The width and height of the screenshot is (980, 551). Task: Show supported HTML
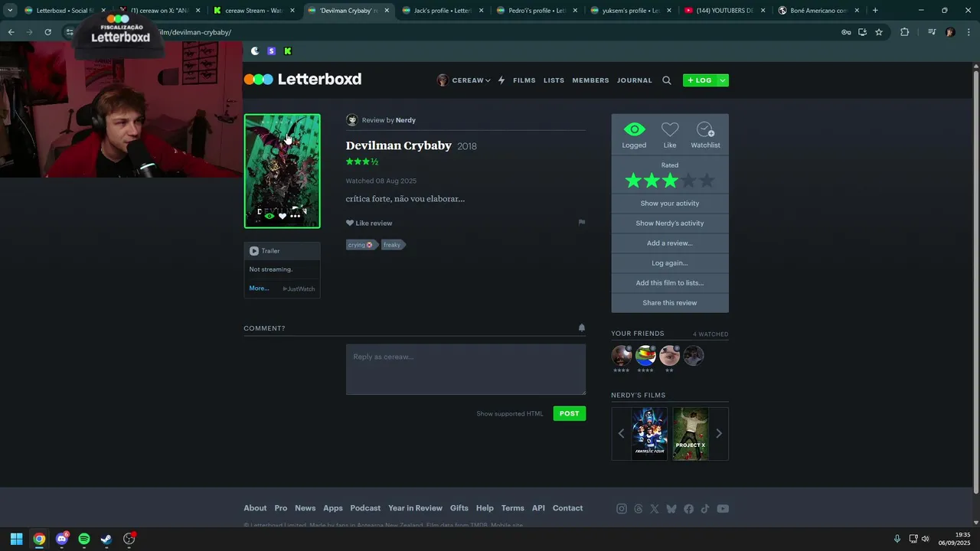[510, 414]
